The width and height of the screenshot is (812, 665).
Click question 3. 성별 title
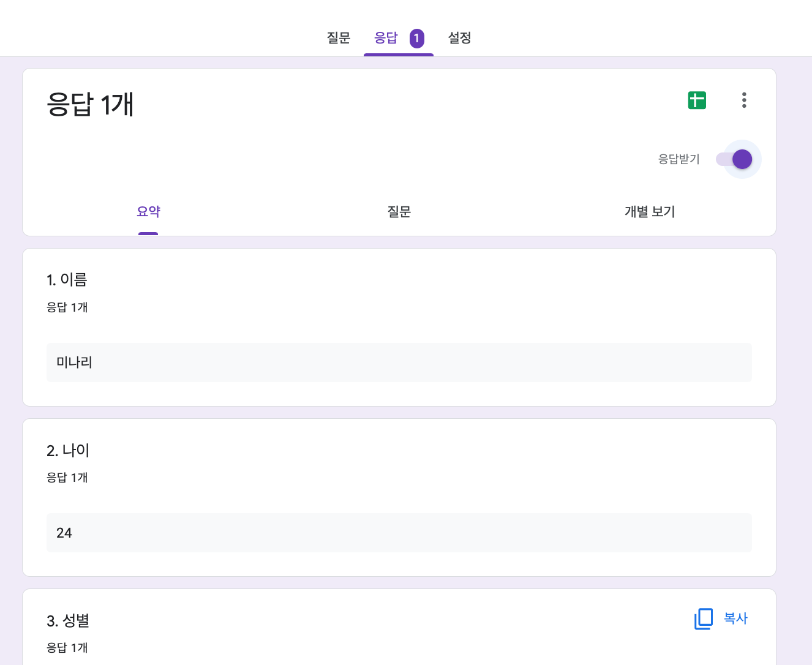click(x=67, y=620)
